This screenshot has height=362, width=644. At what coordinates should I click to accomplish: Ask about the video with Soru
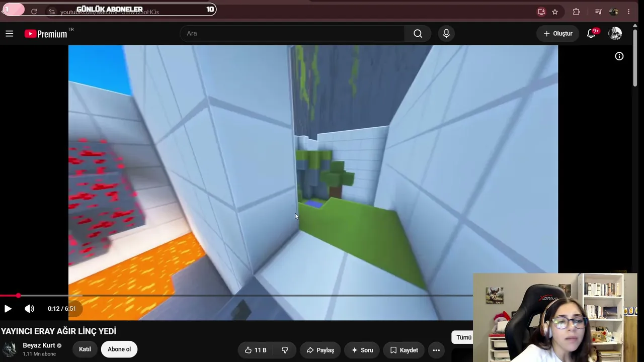[x=362, y=350]
